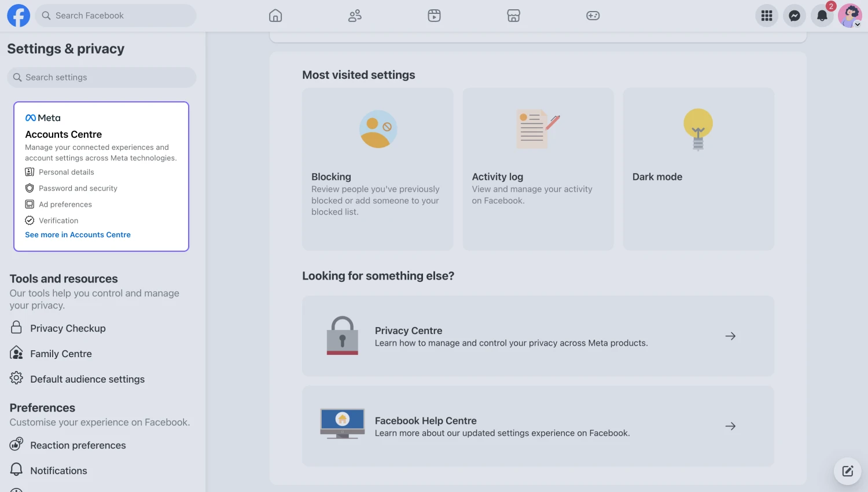Select Reaction preferences under Preferences

[78, 445]
